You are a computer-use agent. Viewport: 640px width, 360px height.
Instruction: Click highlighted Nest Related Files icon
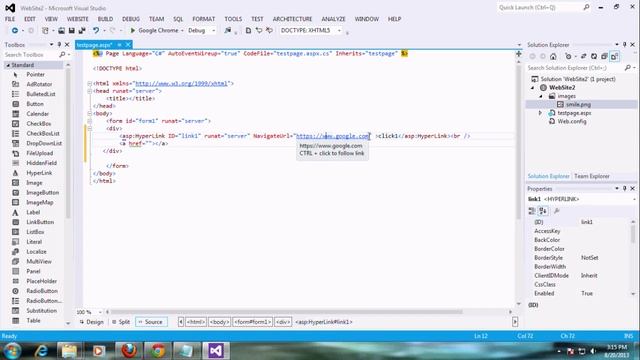[615, 56]
